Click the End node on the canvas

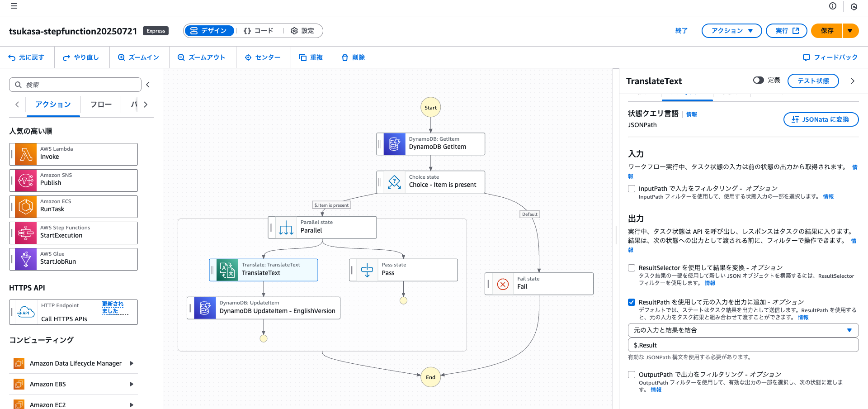click(x=430, y=377)
